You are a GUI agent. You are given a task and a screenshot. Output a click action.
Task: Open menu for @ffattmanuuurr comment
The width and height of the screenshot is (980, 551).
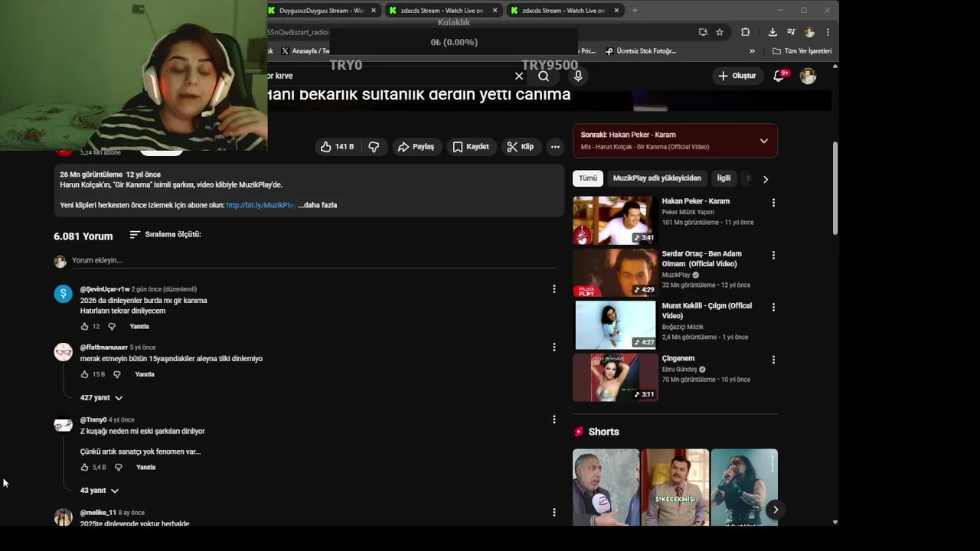[x=554, y=347]
